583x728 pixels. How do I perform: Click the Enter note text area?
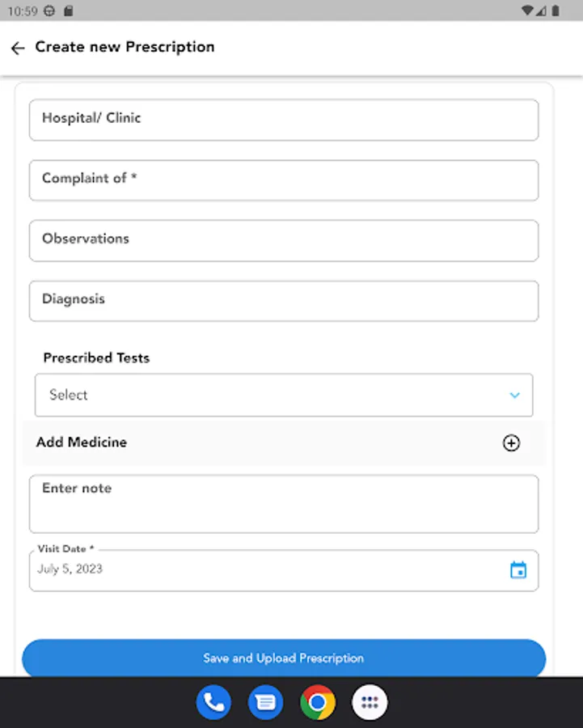284,503
